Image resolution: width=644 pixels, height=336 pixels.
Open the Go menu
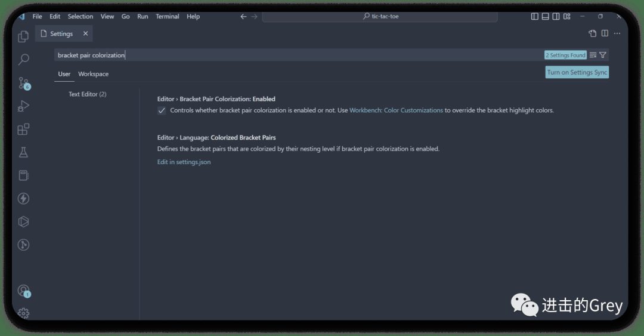tap(125, 17)
